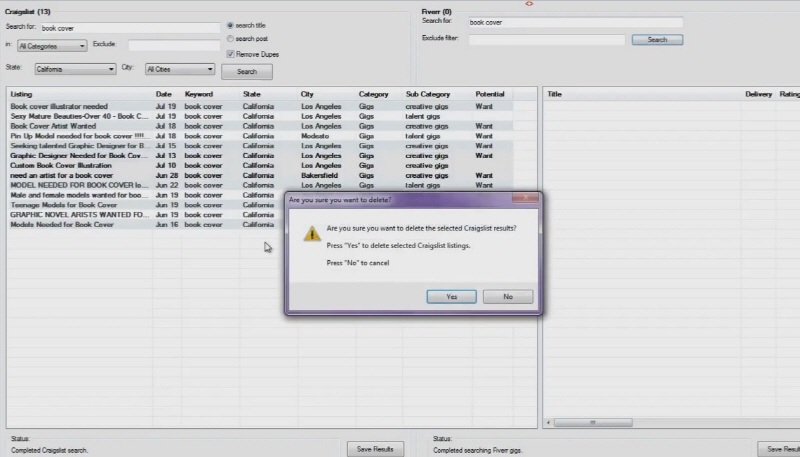
Task: Cancel deletion with the No button
Action: coord(508,297)
